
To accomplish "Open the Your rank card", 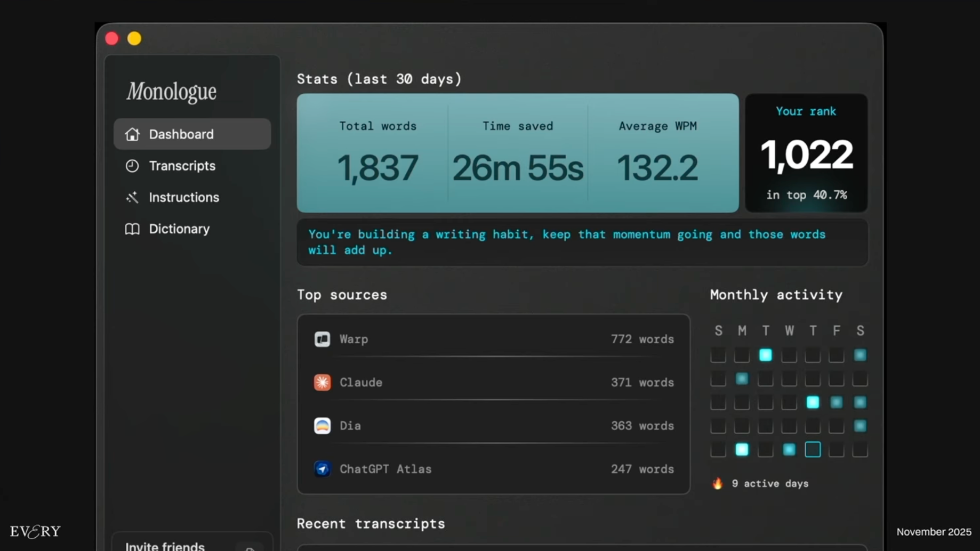I will coord(806,153).
